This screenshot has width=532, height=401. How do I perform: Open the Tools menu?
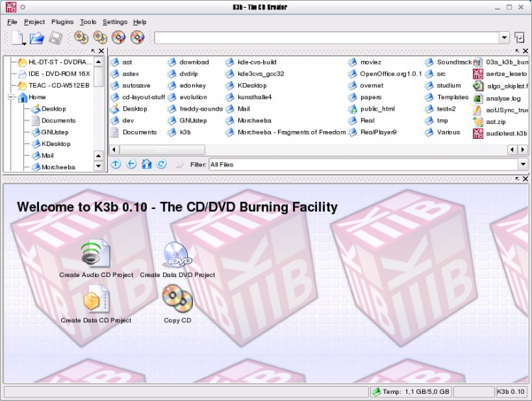[88, 22]
